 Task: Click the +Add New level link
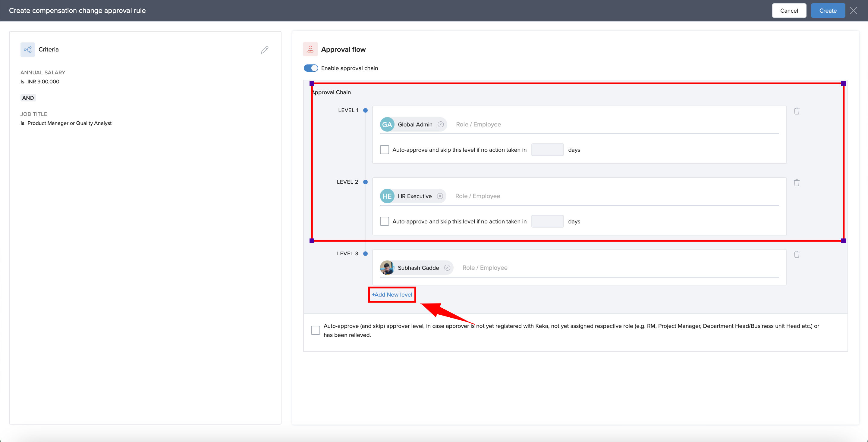392,294
